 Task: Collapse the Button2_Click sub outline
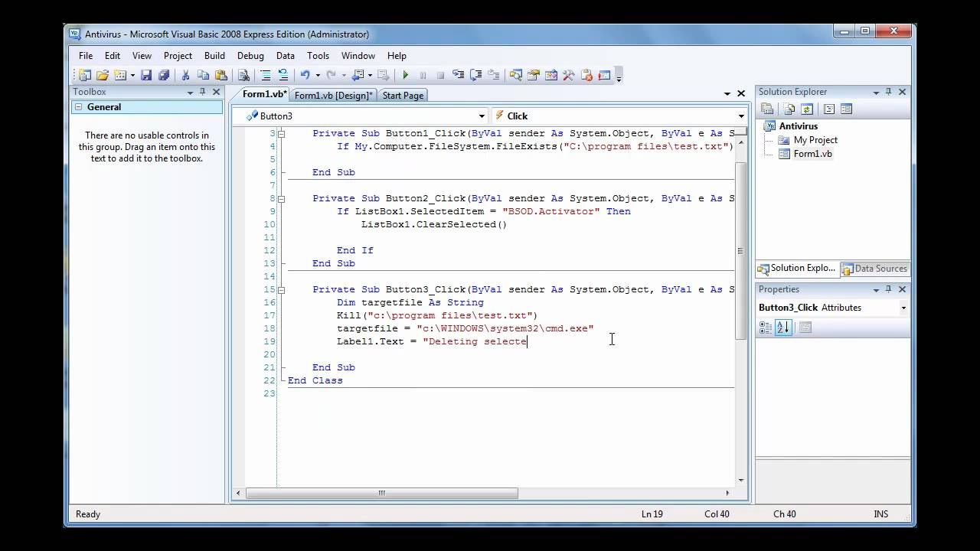point(282,198)
